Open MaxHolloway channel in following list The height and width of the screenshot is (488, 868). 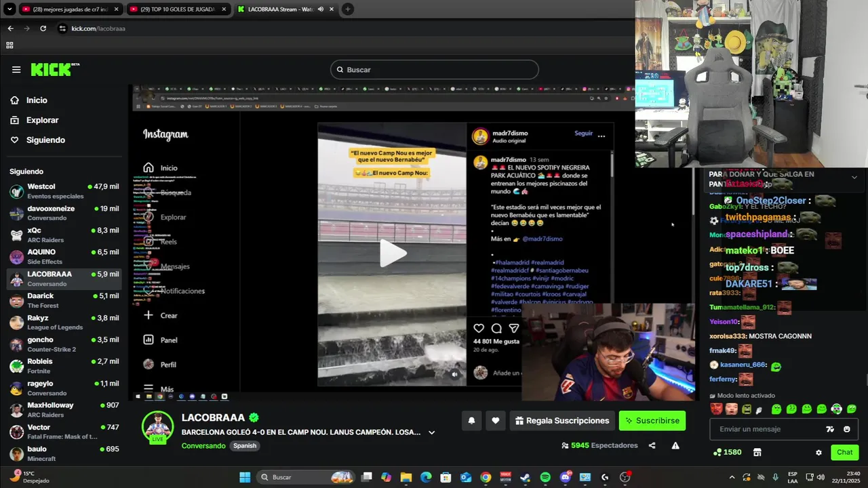[64, 410]
